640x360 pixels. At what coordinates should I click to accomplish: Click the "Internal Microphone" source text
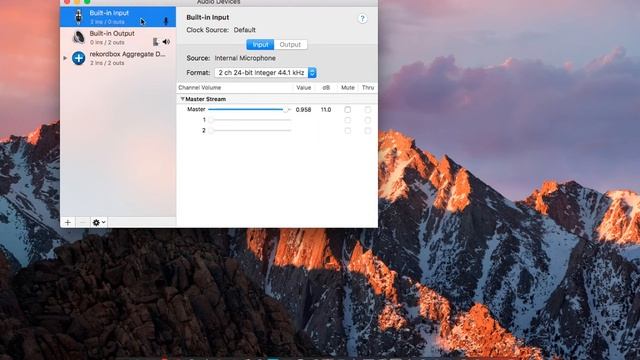point(245,58)
